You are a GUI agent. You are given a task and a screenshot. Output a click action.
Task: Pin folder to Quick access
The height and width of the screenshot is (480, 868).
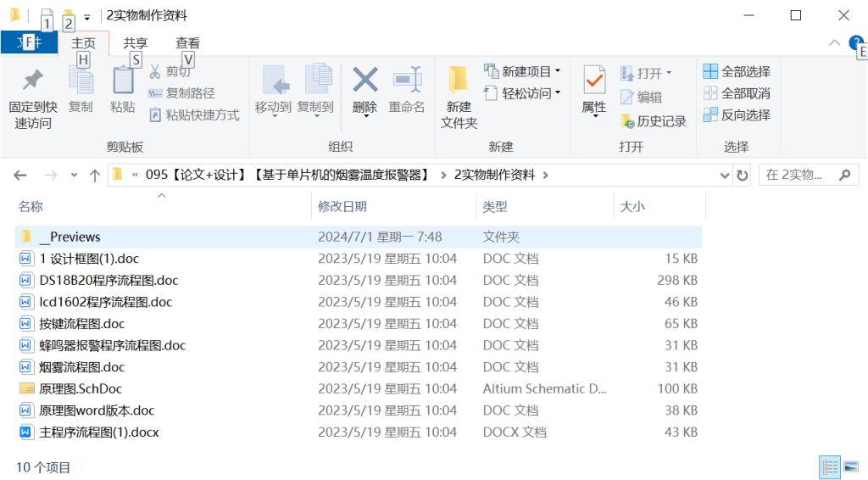pos(33,99)
